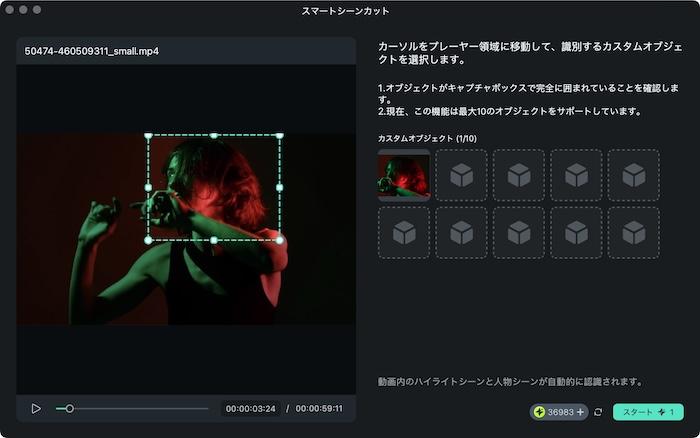Screen dimensions: 700x438
Task: Click empty object slot five in top row
Action: pos(634,175)
